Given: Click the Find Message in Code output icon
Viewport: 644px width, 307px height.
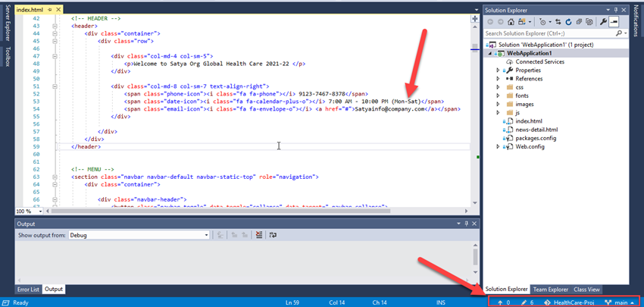Looking at the screenshot, I should 220,235.
